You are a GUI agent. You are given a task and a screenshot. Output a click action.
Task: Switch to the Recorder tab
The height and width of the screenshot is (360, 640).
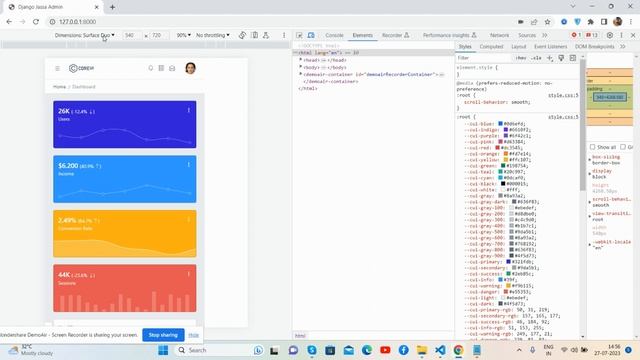[396, 36]
